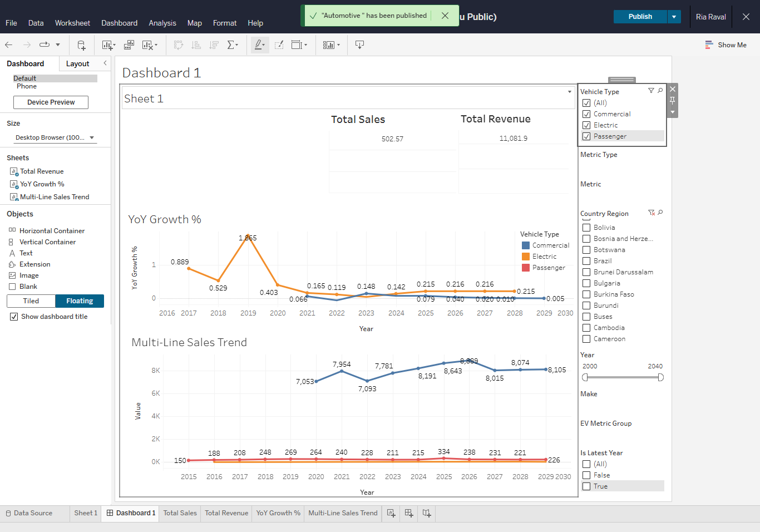Click the New Dashboard icon in status bar
This screenshot has width=760, height=532.
point(408,513)
